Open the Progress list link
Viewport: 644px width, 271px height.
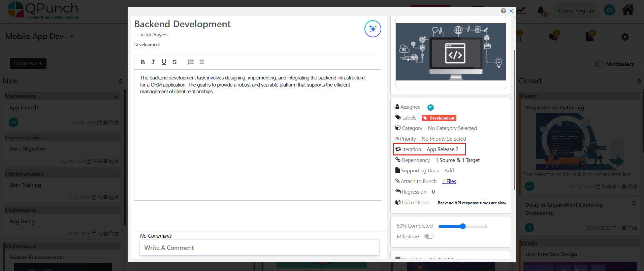coord(160,35)
